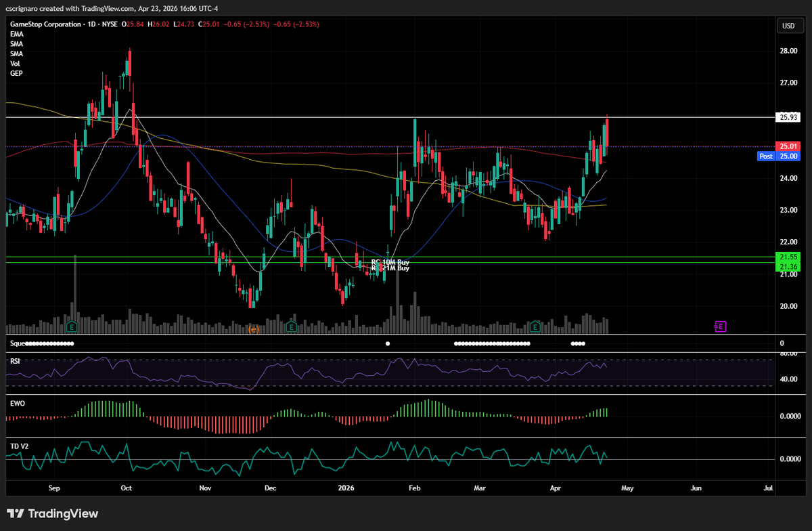Click 22.00 on the price scale
Screen dimensions: 812x531
pyautogui.click(x=788, y=242)
